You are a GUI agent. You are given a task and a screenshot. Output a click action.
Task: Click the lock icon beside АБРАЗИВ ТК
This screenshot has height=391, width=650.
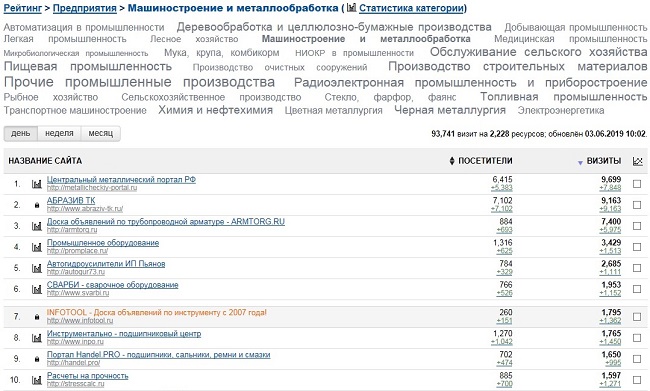tap(37, 205)
